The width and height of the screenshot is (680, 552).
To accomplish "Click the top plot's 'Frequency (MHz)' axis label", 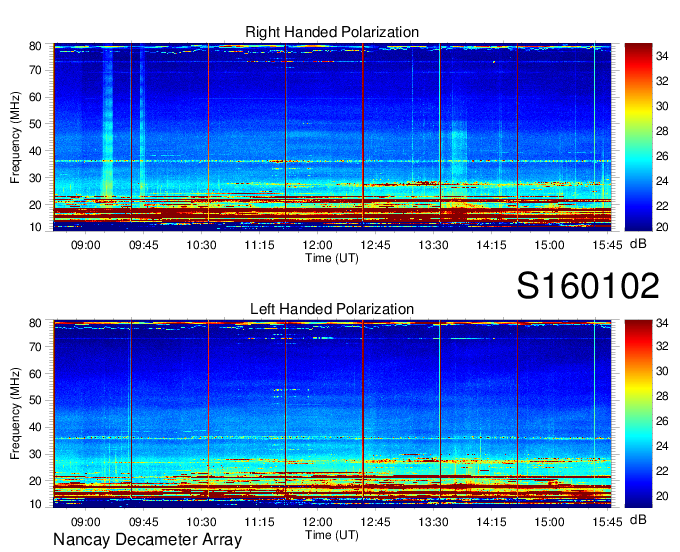I will click(15, 137).
